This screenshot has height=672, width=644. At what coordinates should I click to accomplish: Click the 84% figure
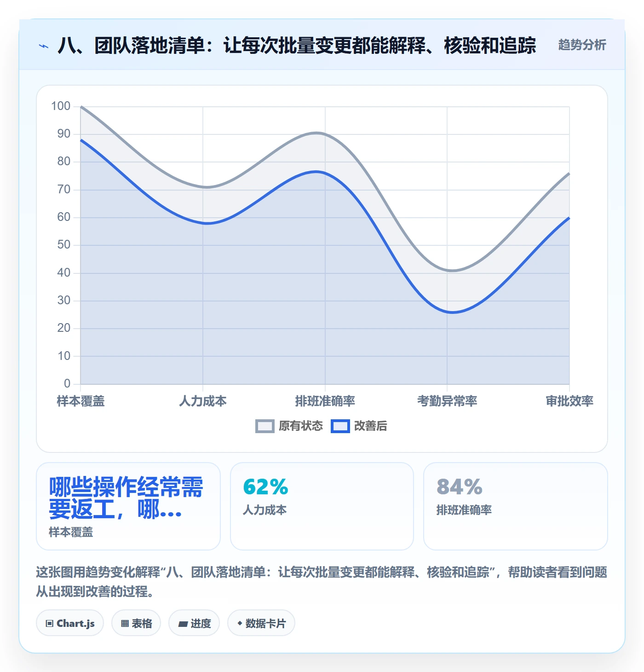[460, 487]
